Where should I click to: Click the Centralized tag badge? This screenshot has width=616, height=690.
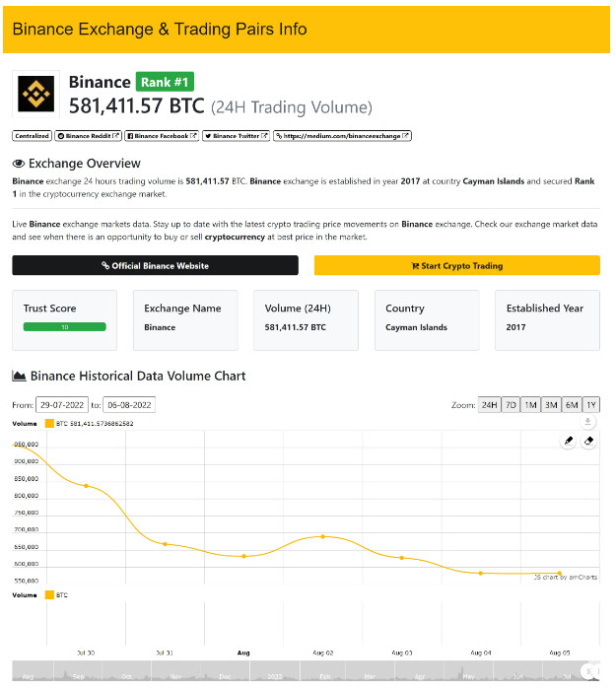click(32, 136)
